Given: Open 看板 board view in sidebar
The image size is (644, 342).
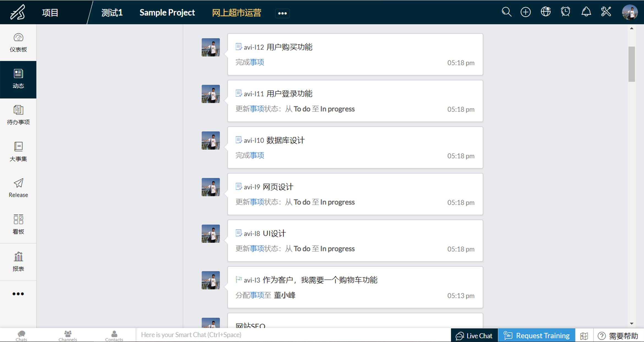Looking at the screenshot, I should coord(18,224).
